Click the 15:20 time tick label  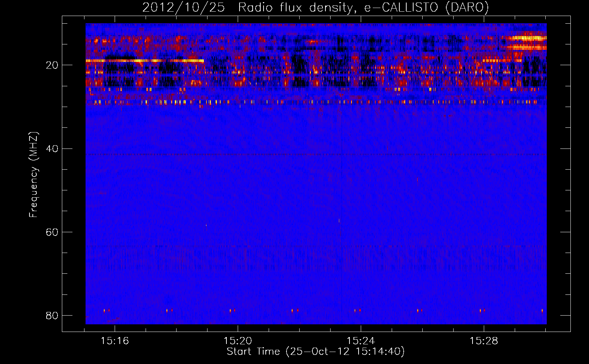238,341
